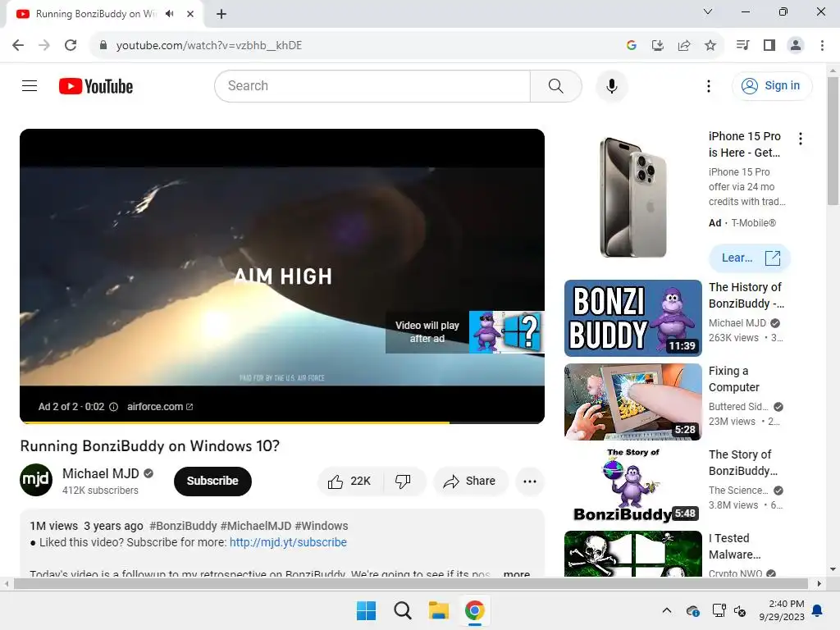The image size is (840, 630).
Task: Open the Chrome three-dot menu
Action: 822,45
